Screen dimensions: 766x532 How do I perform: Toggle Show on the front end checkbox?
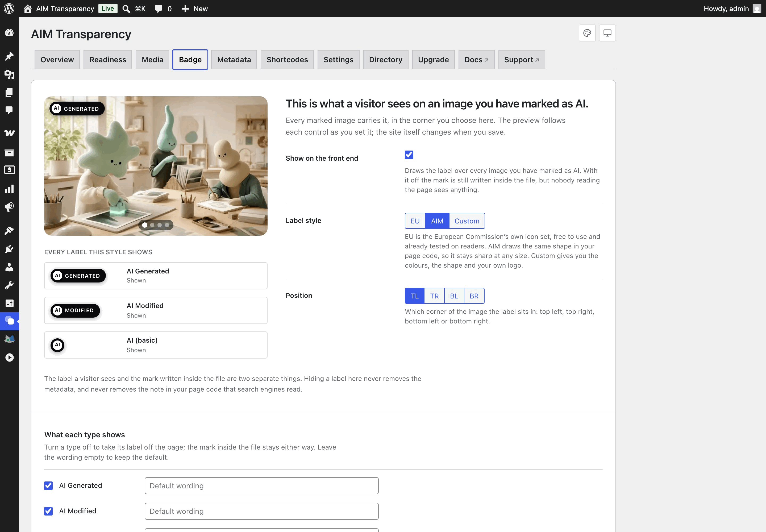click(409, 155)
